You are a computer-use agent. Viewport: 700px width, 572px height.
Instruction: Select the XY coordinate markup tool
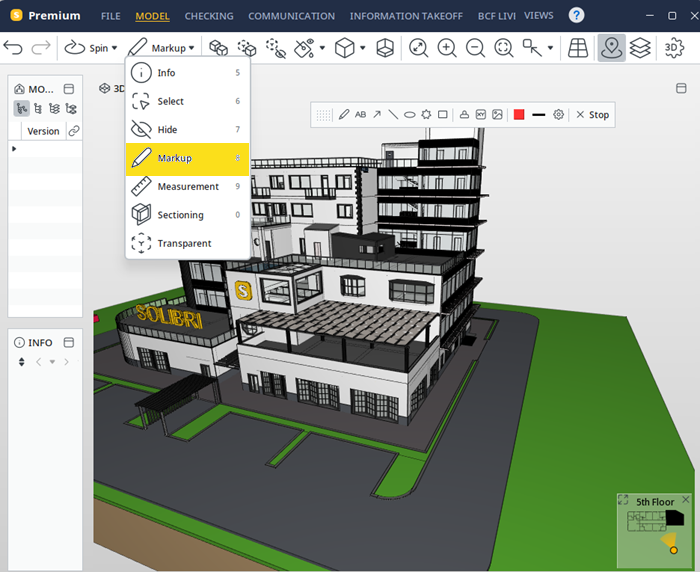point(480,115)
